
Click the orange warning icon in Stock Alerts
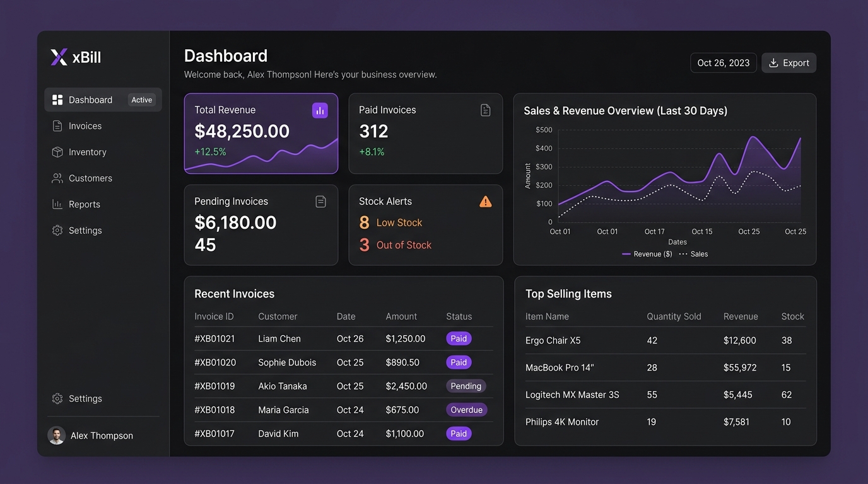pyautogui.click(x=485, y=202)
